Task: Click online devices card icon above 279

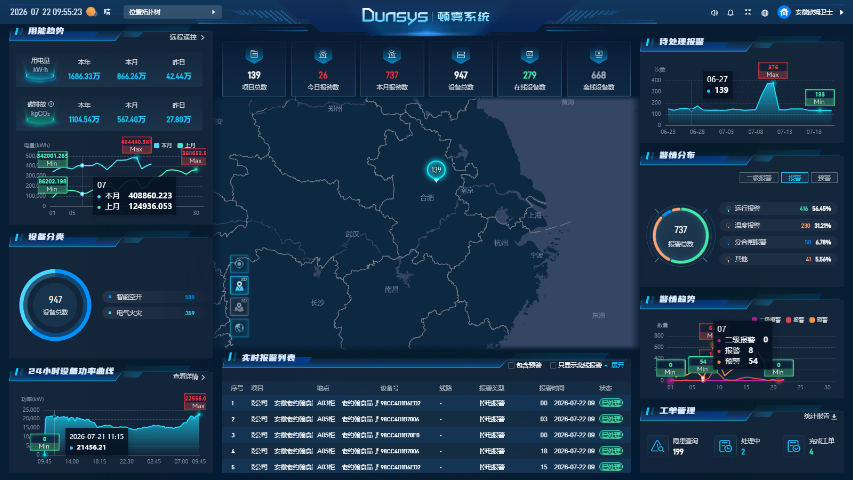Action: click(x=529, y=55)
